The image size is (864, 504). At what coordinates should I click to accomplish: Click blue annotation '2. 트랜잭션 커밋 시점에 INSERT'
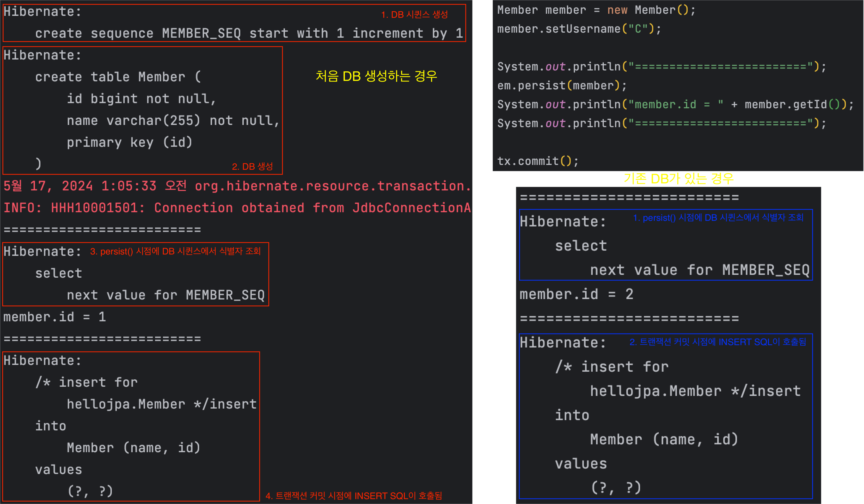point(718,342)
